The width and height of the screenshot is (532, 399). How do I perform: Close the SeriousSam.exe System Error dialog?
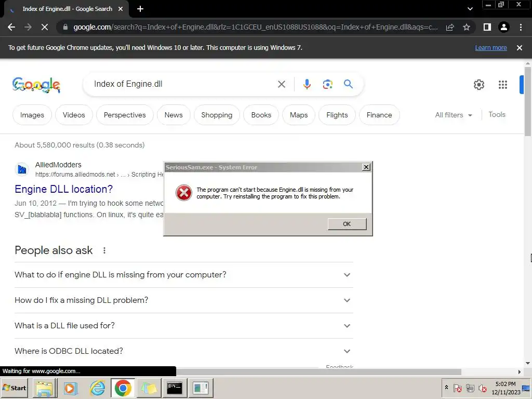(366, 167)
